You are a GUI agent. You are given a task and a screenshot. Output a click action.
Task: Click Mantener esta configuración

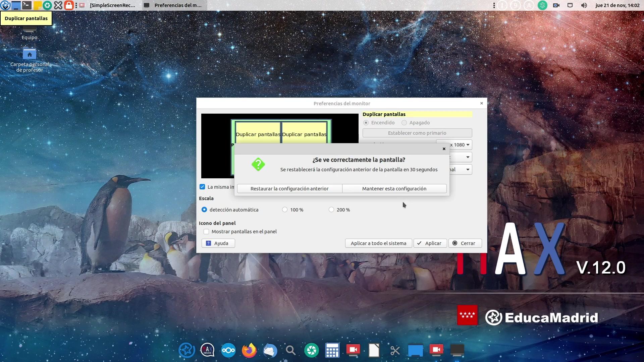394,189
